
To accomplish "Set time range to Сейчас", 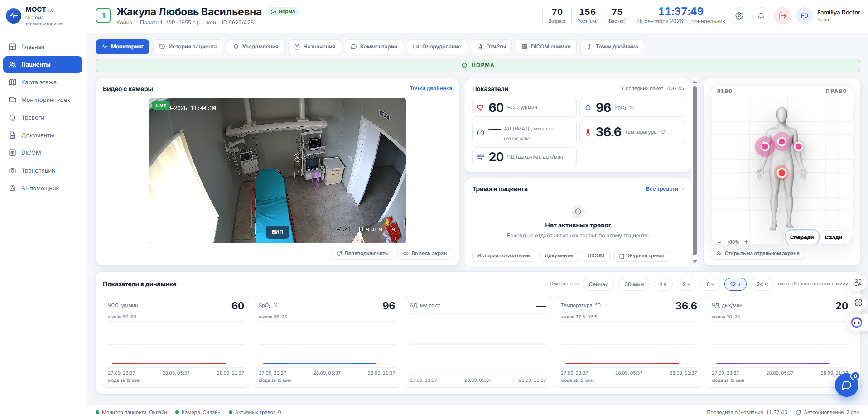I will coord(598,284).
